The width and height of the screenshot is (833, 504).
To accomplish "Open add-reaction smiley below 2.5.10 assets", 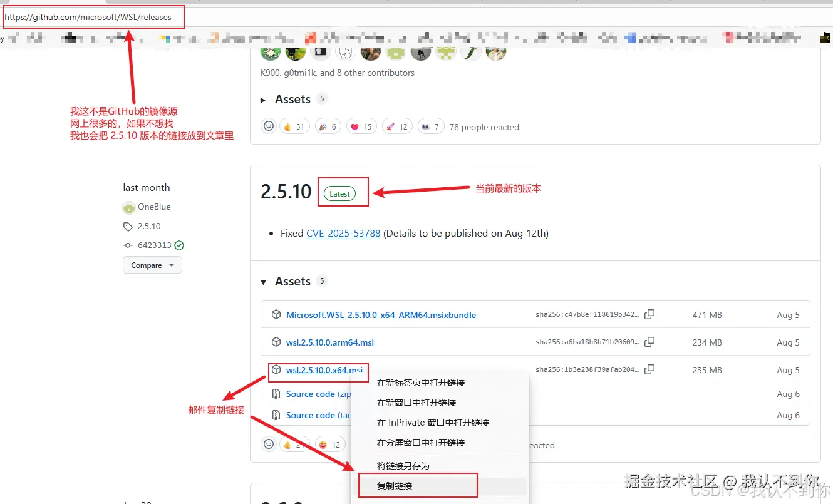I will 269,445.
